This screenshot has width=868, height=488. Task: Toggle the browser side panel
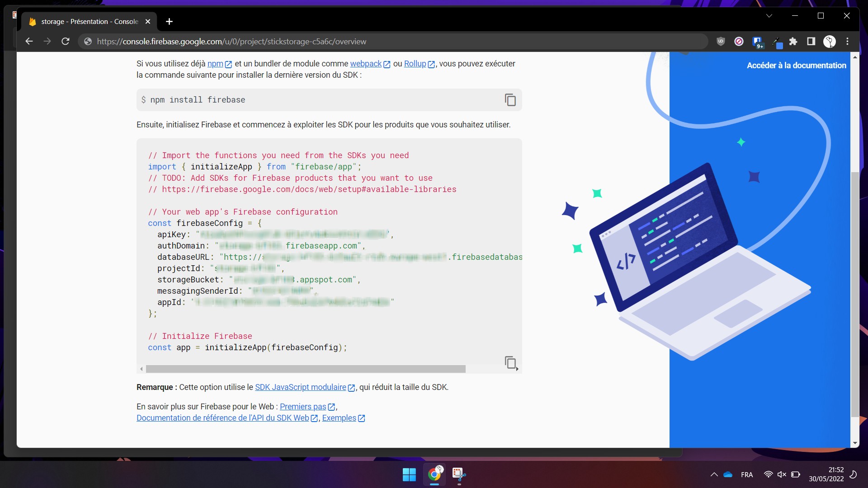(811, 42)
